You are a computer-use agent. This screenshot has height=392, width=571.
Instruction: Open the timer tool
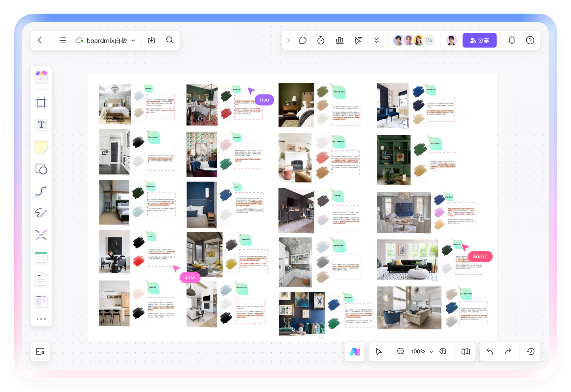pyautogui.click(x=321, y=40)
